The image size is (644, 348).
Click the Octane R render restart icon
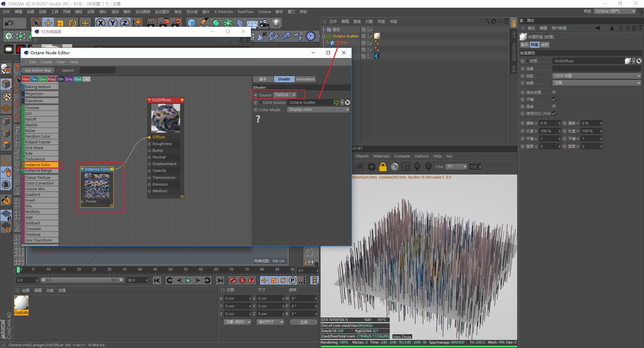click(x=360, y=167)
